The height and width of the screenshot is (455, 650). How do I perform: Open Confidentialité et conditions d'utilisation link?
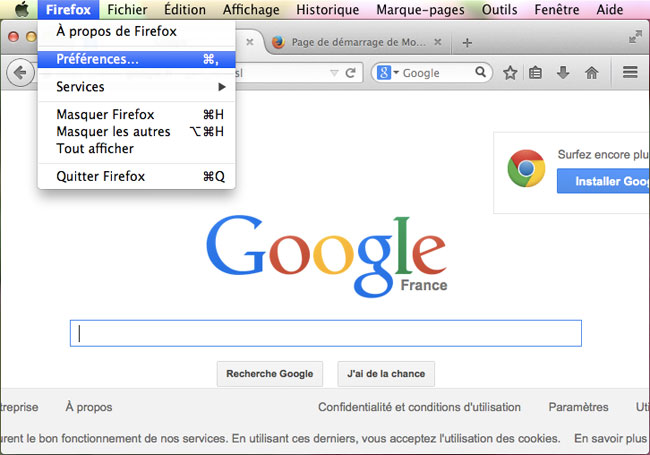pyautogui.click(x=419, y=407)
